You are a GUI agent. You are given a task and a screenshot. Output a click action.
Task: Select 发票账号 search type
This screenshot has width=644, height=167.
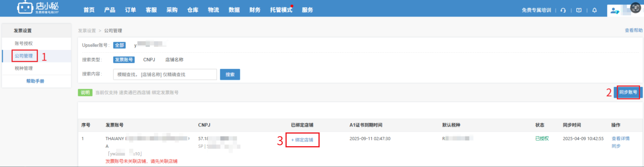point(124,60)
